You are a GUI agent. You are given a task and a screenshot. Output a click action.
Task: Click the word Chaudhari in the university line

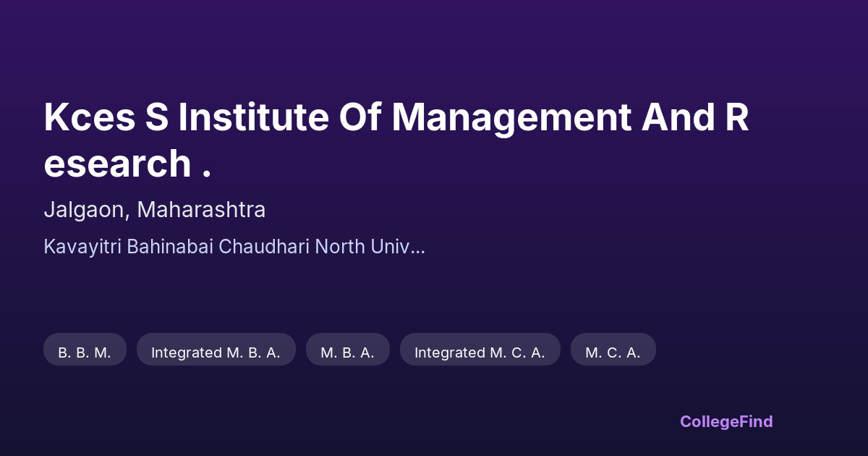(267, 247)
